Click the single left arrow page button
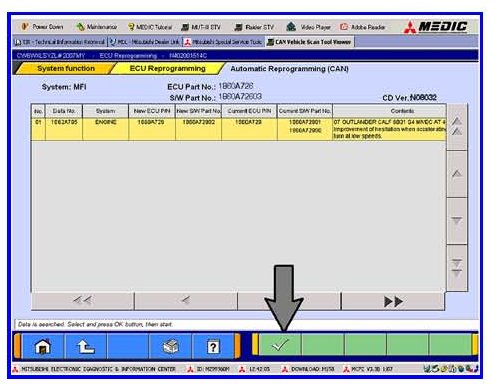This screenshot has height=385, width=493. click(186, 301)
